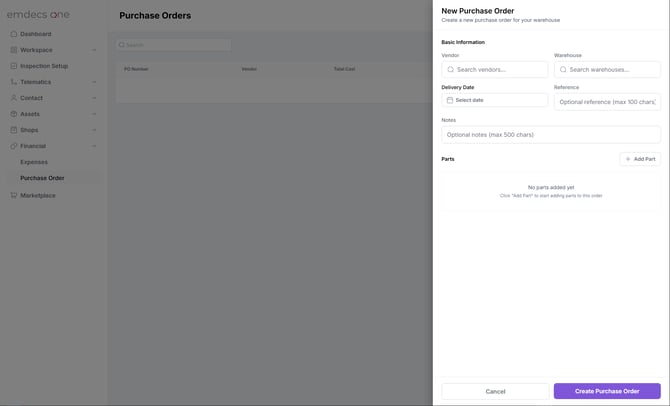Click the Add Part button
Viewport: 670px width, 406px height.
[x=640, y=159]
